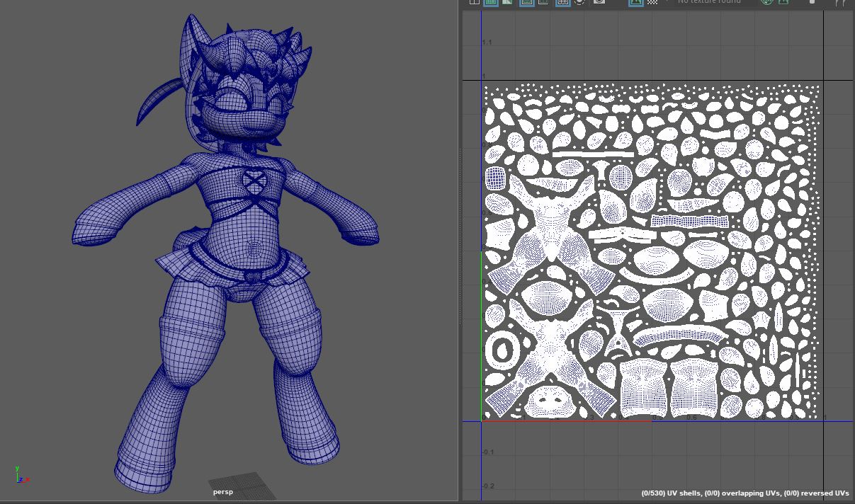Click the 'persp' camera label in viewport
855x504 pixels.
(222, 492)
